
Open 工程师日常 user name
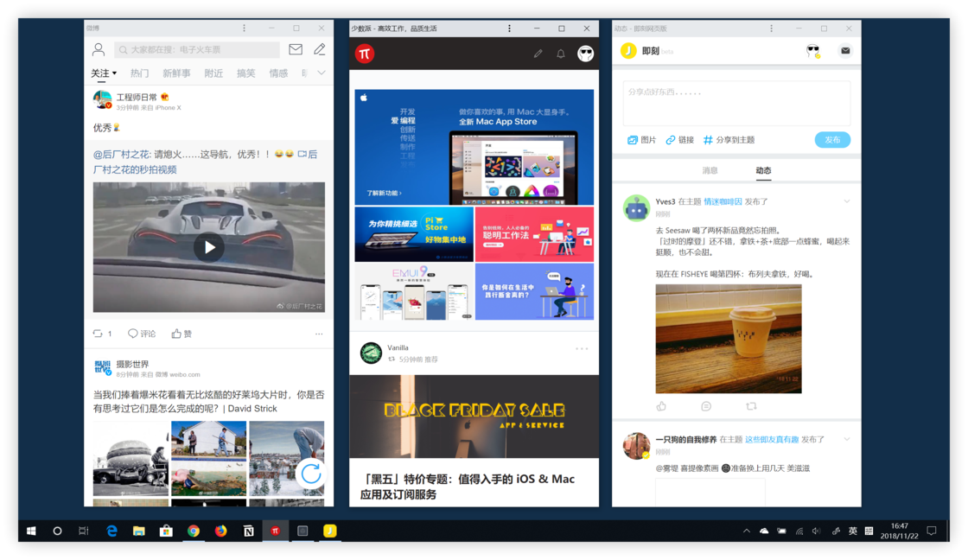(137, 97)
